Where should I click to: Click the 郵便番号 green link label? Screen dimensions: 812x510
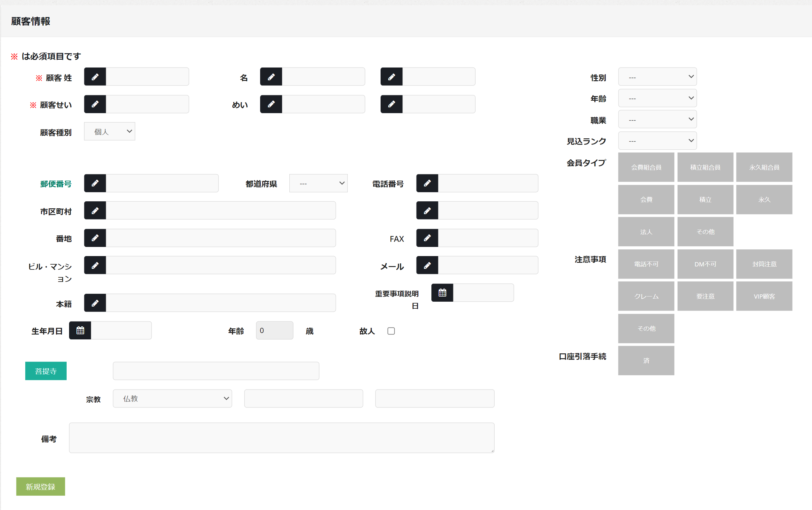56,184
